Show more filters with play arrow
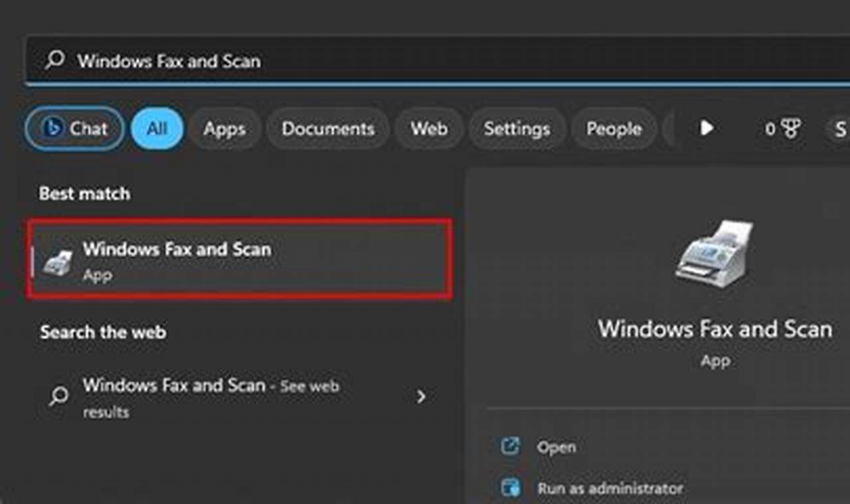850x504 pixels. click(707, 128)
